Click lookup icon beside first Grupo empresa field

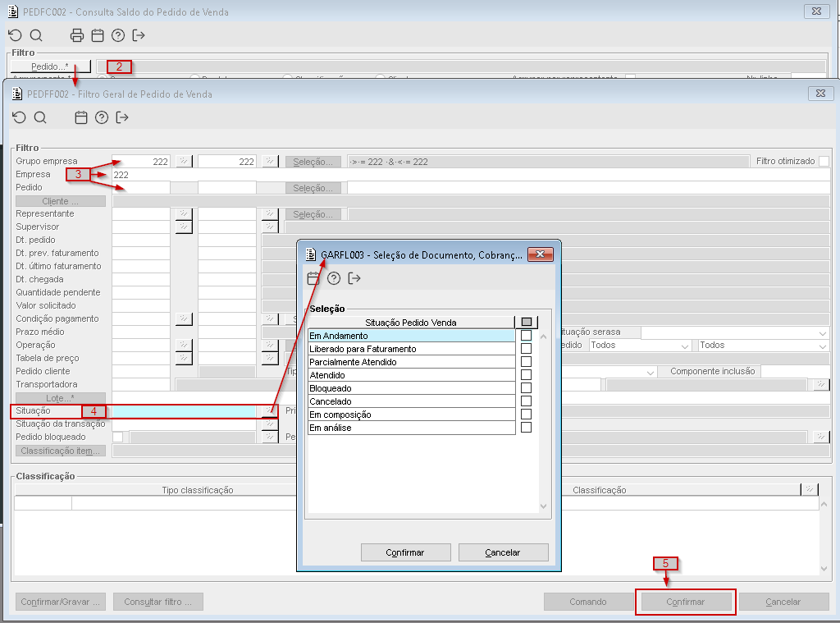(x=184, y=161)
